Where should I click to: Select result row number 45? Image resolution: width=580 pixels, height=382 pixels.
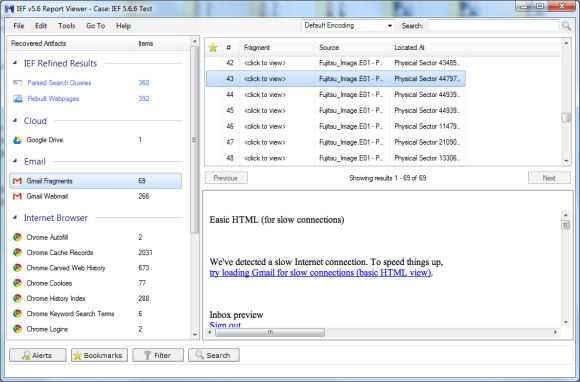coord(335,111)
